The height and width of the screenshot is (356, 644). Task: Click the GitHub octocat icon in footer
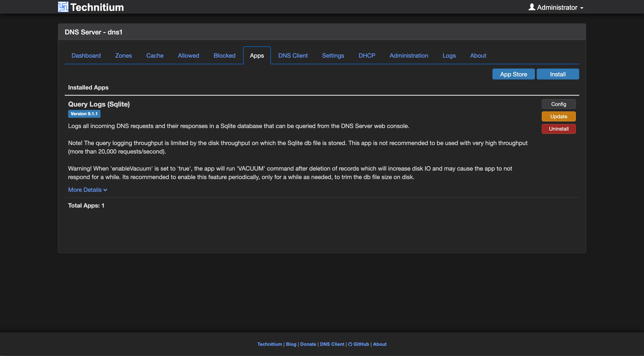(x=350, y=344)
